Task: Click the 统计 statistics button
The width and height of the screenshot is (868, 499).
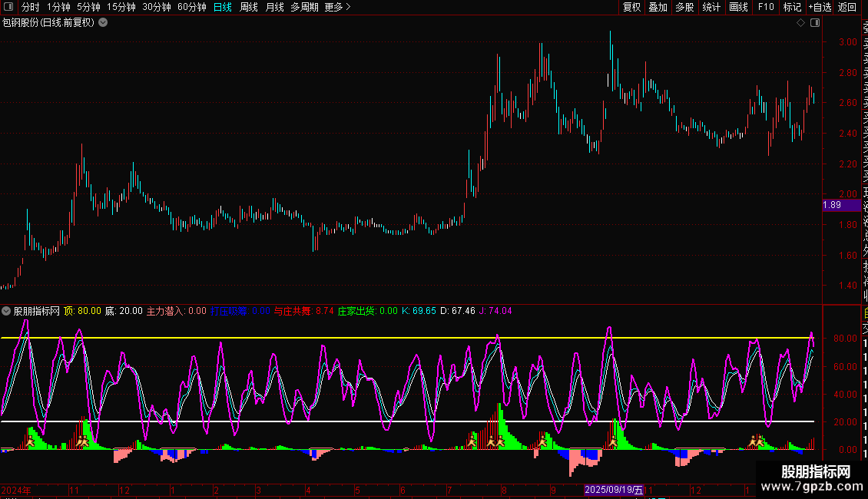Action: tap(711, 7)
